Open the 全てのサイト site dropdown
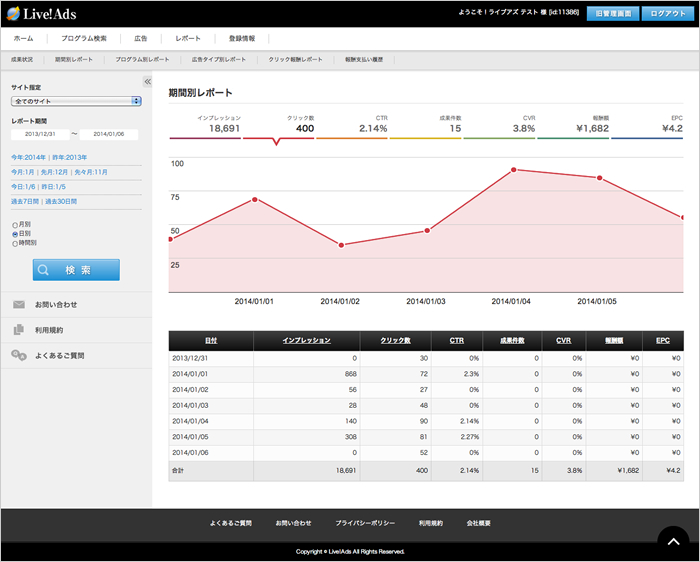This screenshot has height=562, width=700. point(76,101)
